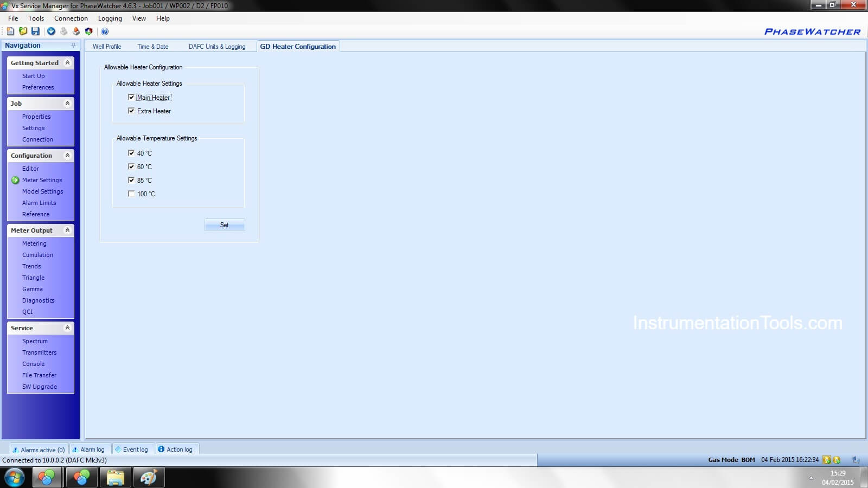Switch to the Time & Date tab
The image size is (868, 488).
[152, 47]
